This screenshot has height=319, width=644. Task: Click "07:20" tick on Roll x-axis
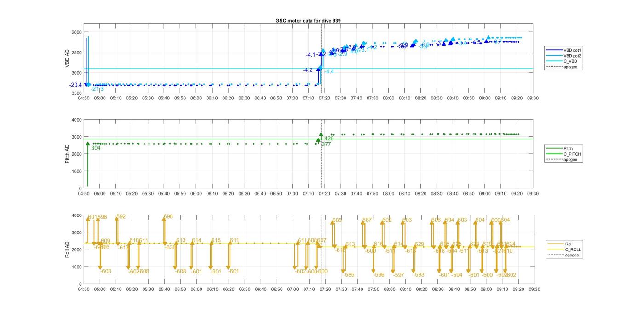325,290
